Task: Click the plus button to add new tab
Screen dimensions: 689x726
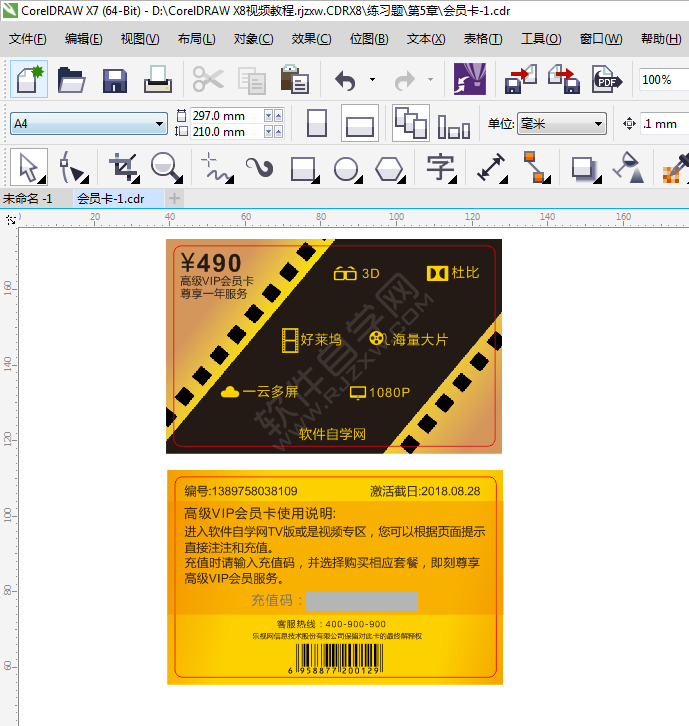Action: tap(174, 198)
